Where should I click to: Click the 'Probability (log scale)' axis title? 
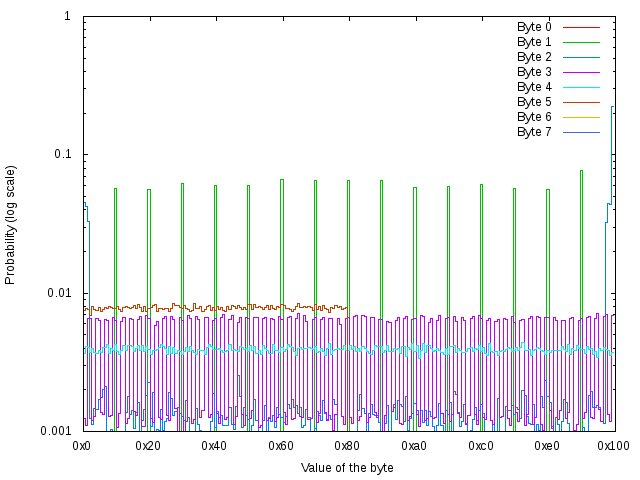point(11,224)
